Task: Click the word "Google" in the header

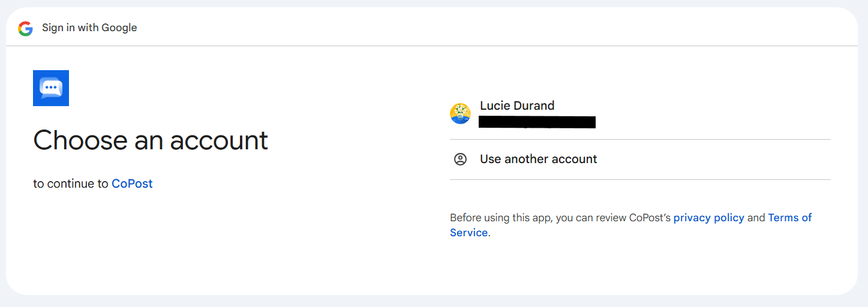Action: [119, 28]
